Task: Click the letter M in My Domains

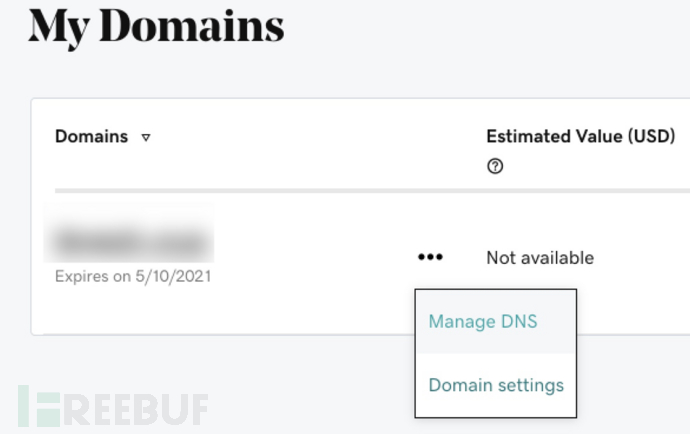Action: pyautogui.click(x=48, y=26)
